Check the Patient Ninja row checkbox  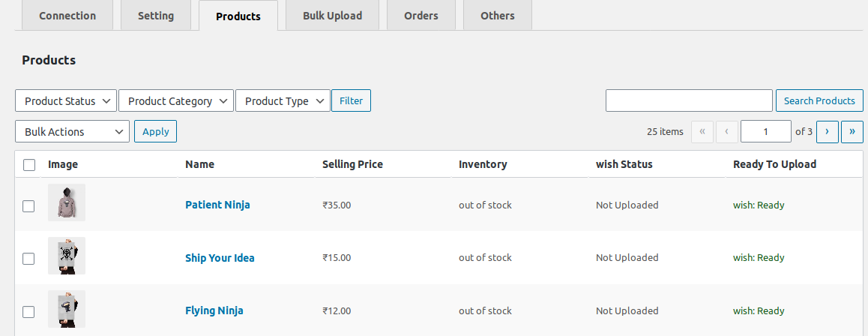28,205
